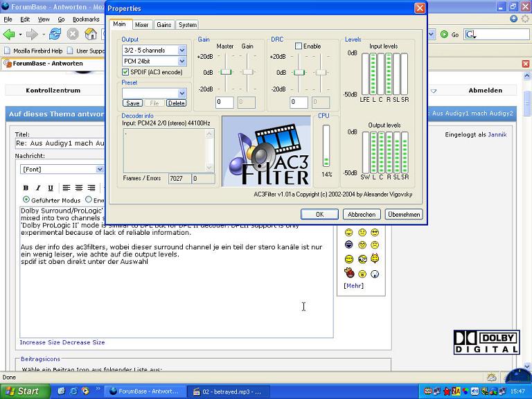Click the Decrease Size link
This screenshot has width=532, height=399.
[x=83, y=342]
